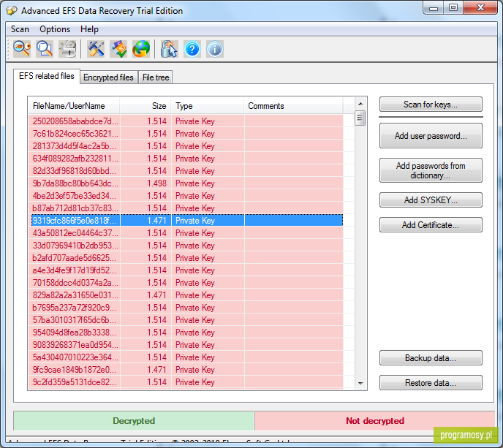Image resolution: width=503 pixels, height=448 pixels.
Task: Switch to the Encrypted files tab
Action: coord(108,77)
